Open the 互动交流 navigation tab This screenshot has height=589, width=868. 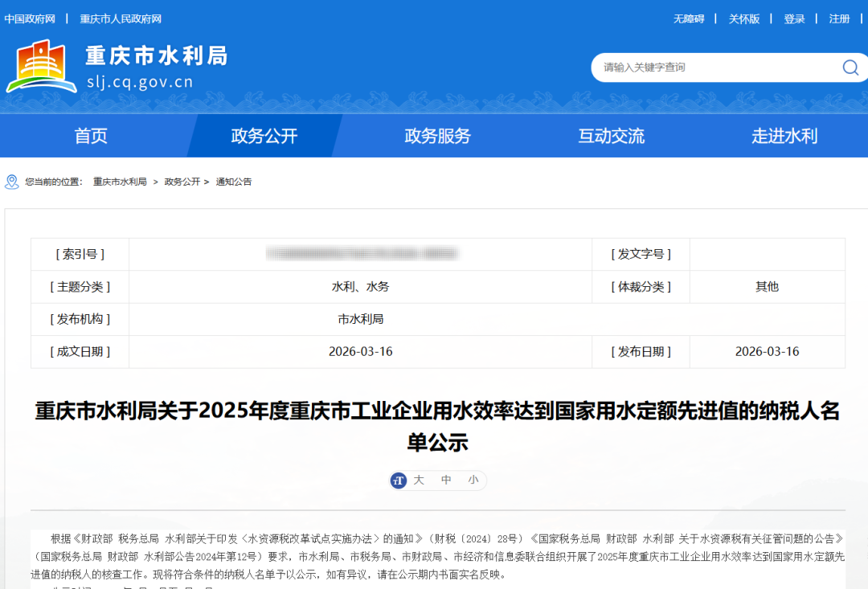point(611,136)
